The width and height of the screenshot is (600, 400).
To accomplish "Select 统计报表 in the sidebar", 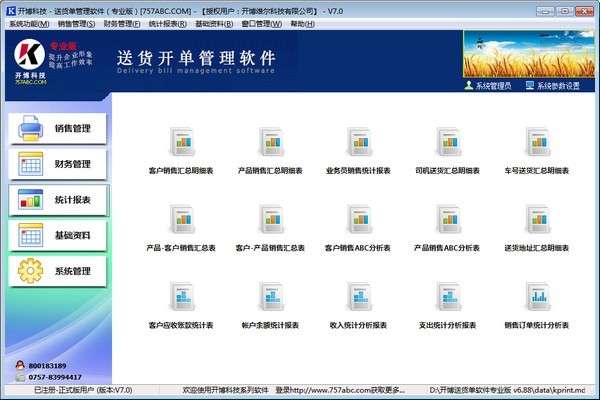I will coord(57,200).
